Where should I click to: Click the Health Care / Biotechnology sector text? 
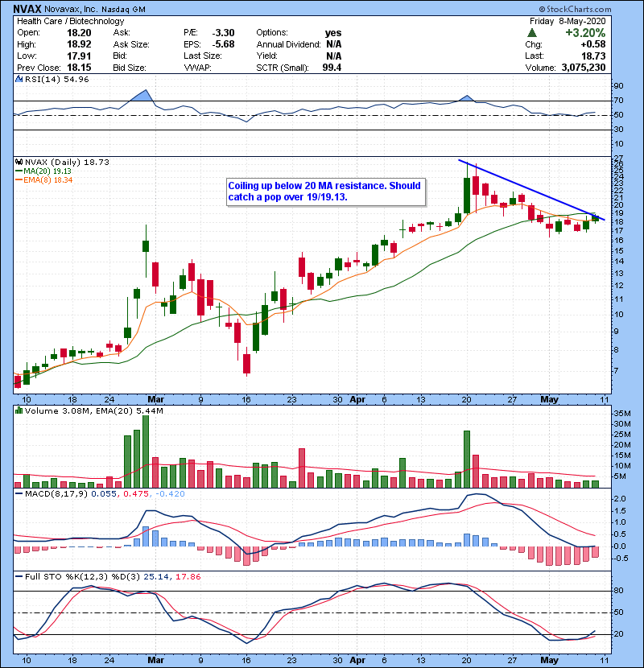point(70,21)
